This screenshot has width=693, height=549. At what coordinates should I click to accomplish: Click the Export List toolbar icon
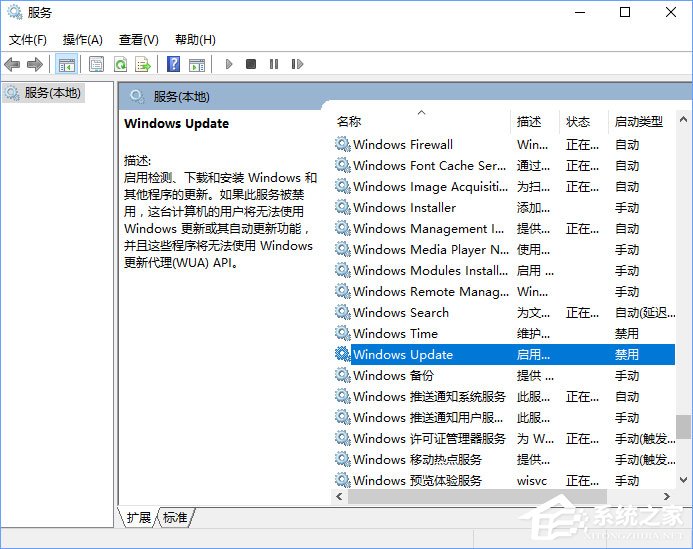(143, 65)
